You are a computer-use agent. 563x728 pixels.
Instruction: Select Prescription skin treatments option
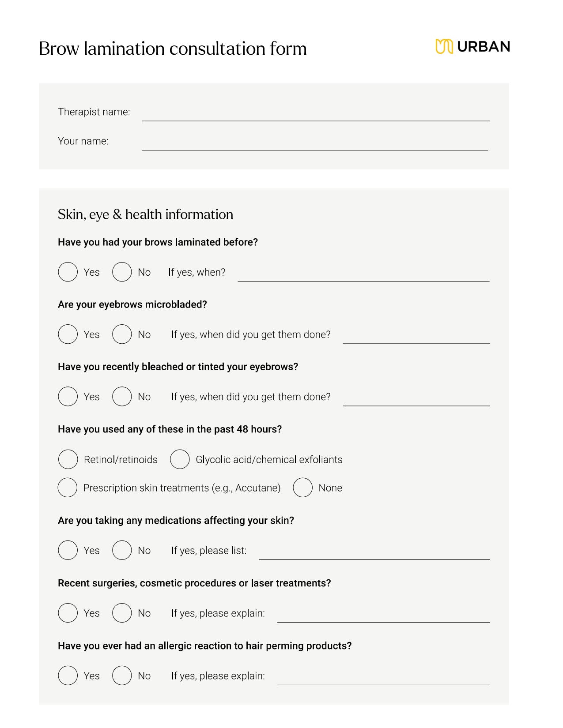point(68,488)
